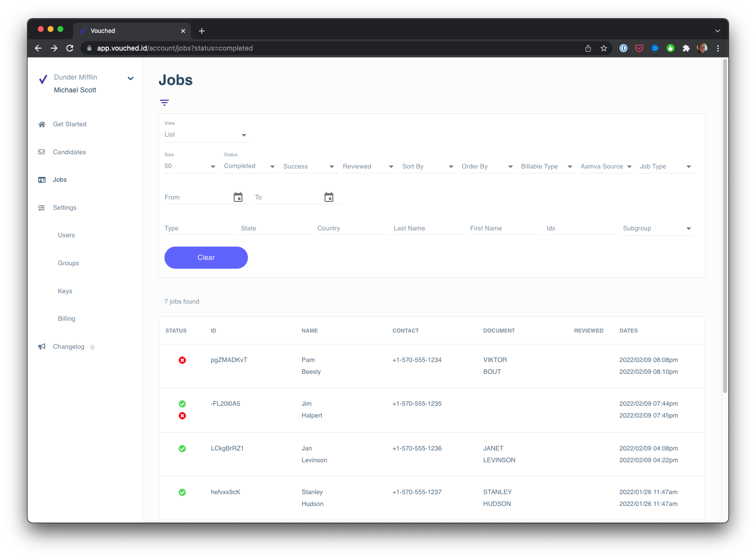Open the Aamva Source dropdown
Screen dimensions: 756x559
point(607,167)
